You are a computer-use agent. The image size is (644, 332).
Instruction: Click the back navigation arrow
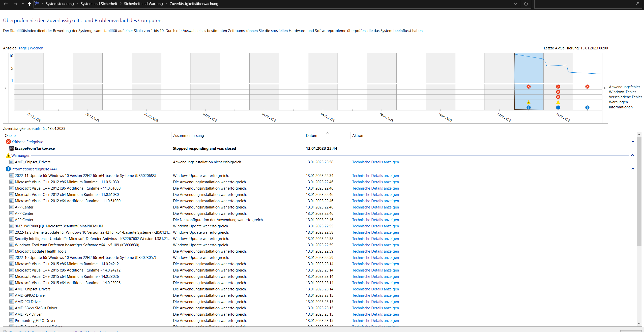[x=6, y=4]
